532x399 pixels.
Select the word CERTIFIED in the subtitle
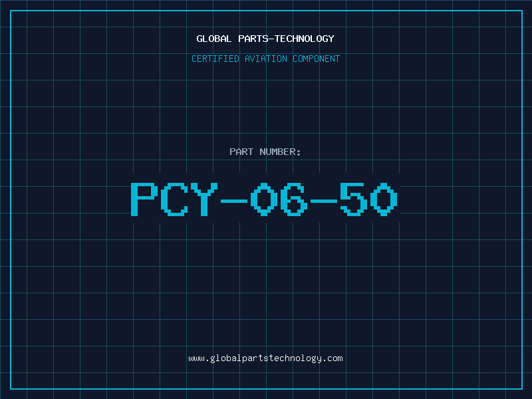point(215,59)
